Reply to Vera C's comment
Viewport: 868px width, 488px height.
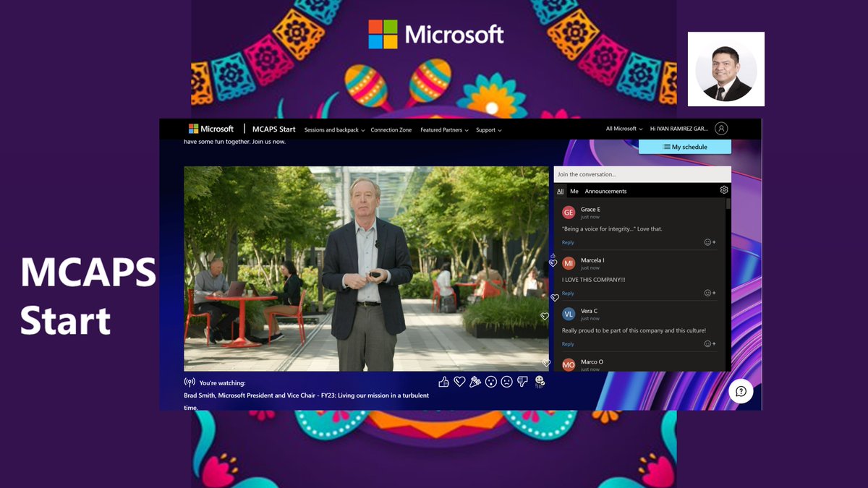tap(568, 344)
